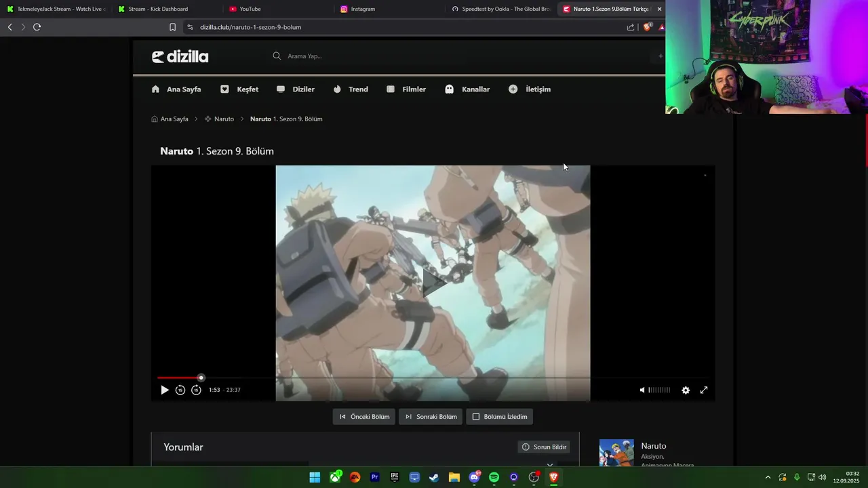Open the site settings icon beside the URL

[190, 27]
